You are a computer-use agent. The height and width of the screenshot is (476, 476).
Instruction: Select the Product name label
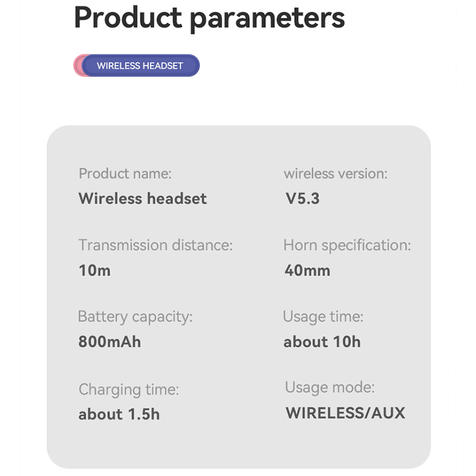125,174
